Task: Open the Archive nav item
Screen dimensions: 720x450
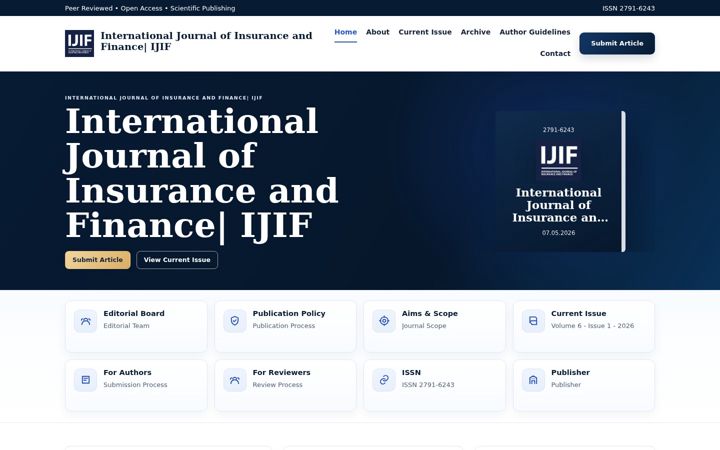Action: tap(475, 32)
